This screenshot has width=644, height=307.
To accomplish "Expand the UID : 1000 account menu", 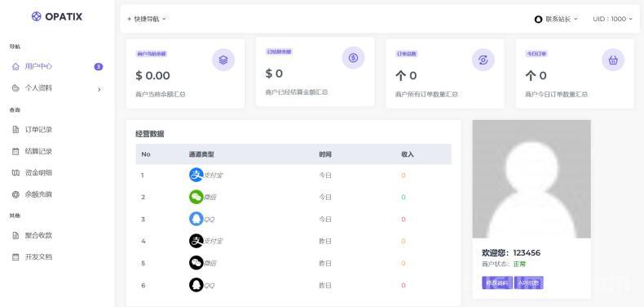I will [x=612, y=19].
